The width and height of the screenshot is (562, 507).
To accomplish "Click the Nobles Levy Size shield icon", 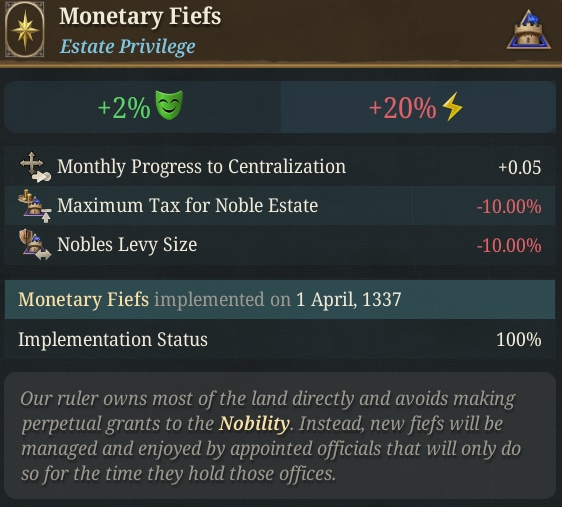I will tap(35, 245).
